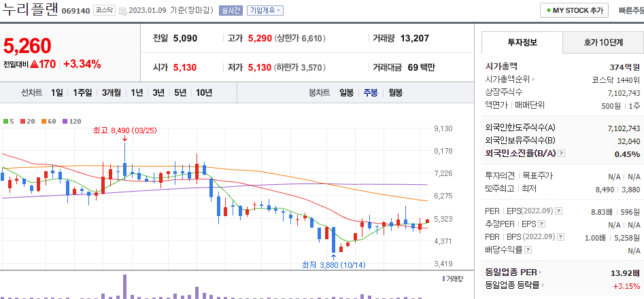Click the 최고 8,490 (03/25) chart marker
Screen dimensions: 644x299
[x=125, y=131]
